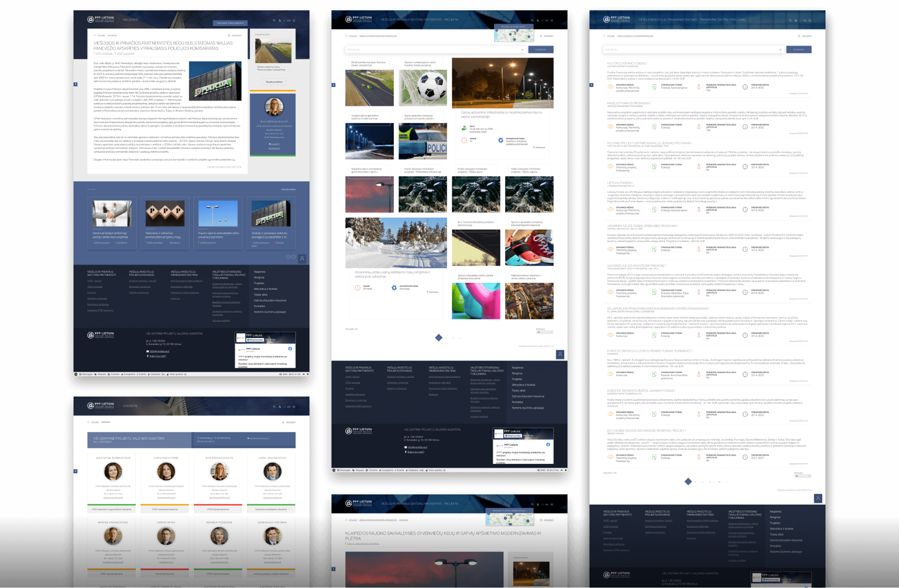Click Spausdinti print link on news article

(235, 35)
